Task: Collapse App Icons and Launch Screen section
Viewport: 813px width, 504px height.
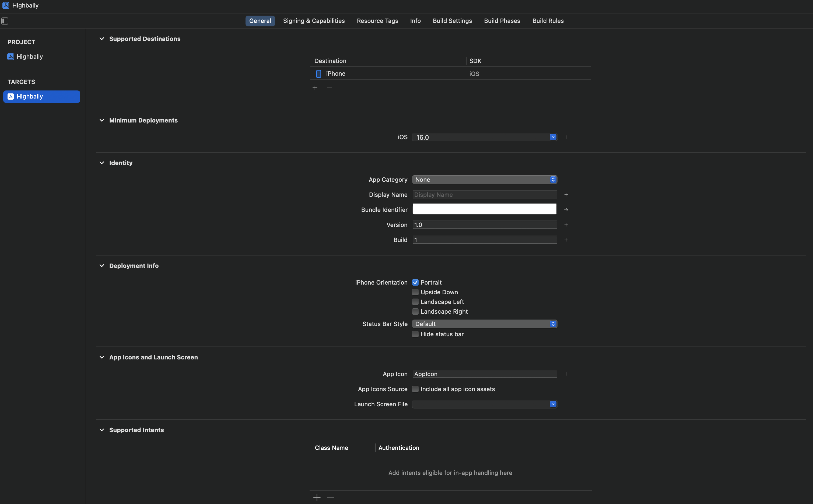Action: 102,357
